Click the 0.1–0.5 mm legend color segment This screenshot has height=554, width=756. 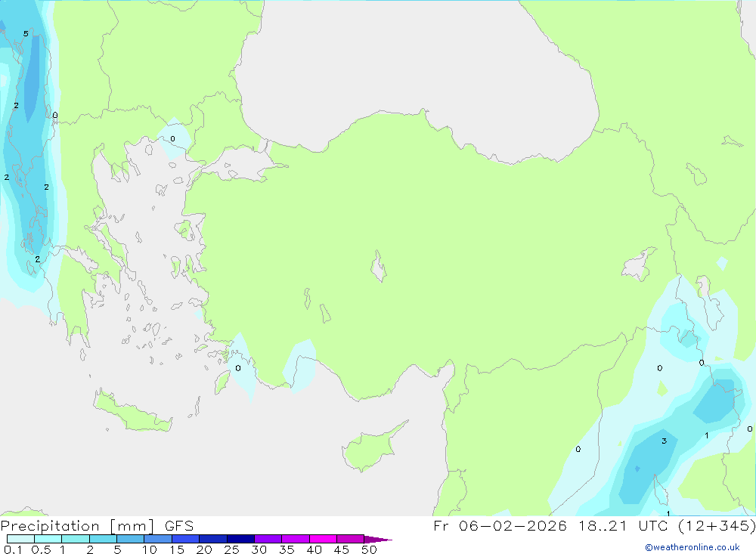click(x=20, y=539)
